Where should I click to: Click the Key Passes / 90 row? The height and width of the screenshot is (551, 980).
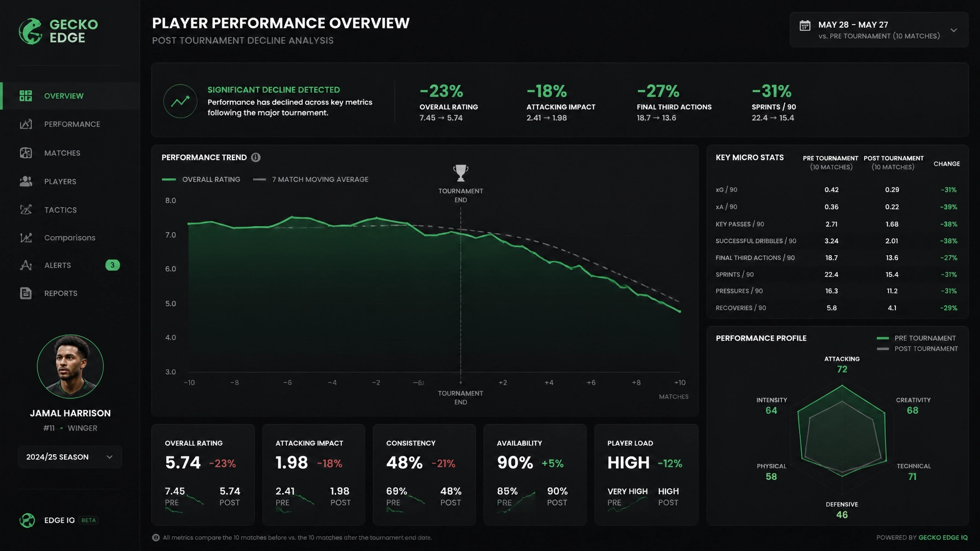click(837, 224)
